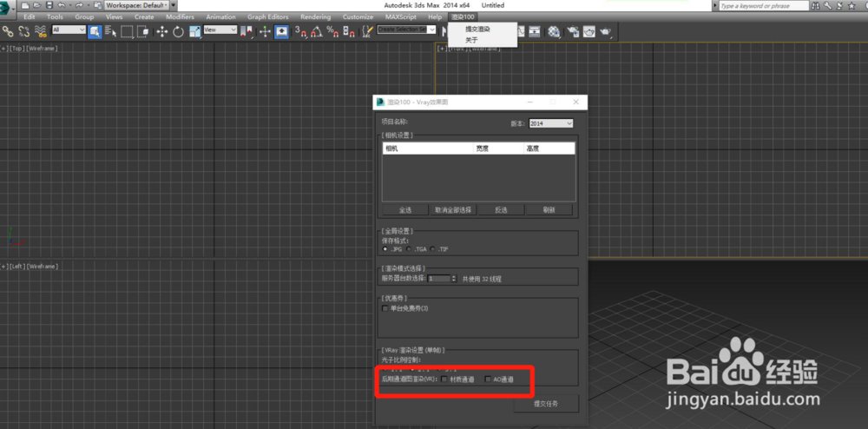
Task: Save the scene with the floppy disk icon
Action: click(49, 5)
